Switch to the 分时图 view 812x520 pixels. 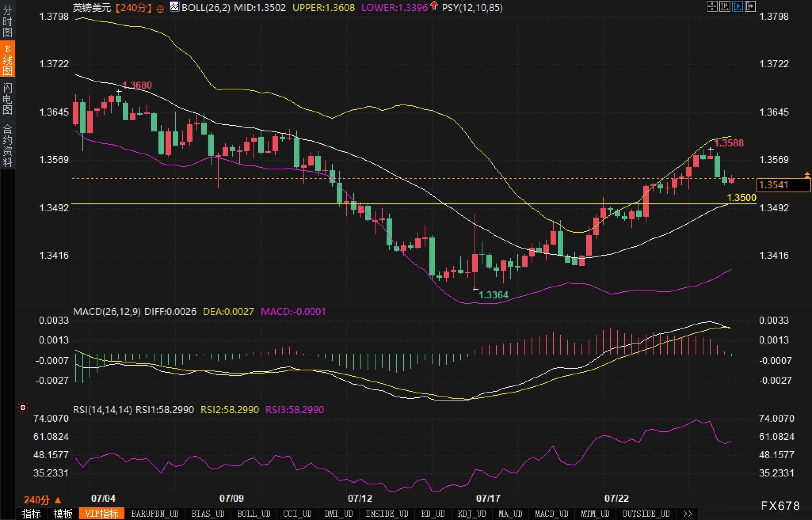(7, 21)
